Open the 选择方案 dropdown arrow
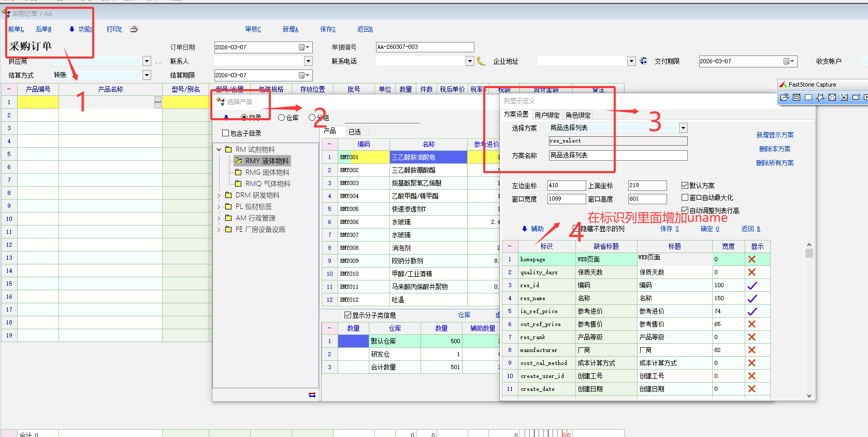This screenshot has width=868, height=437. tap(683, 128)
